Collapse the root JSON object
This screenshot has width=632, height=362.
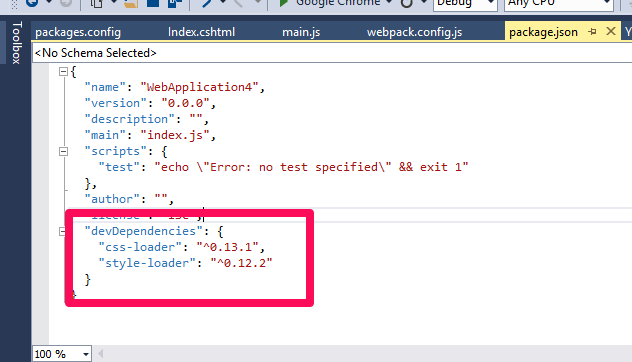coord(63,72)
